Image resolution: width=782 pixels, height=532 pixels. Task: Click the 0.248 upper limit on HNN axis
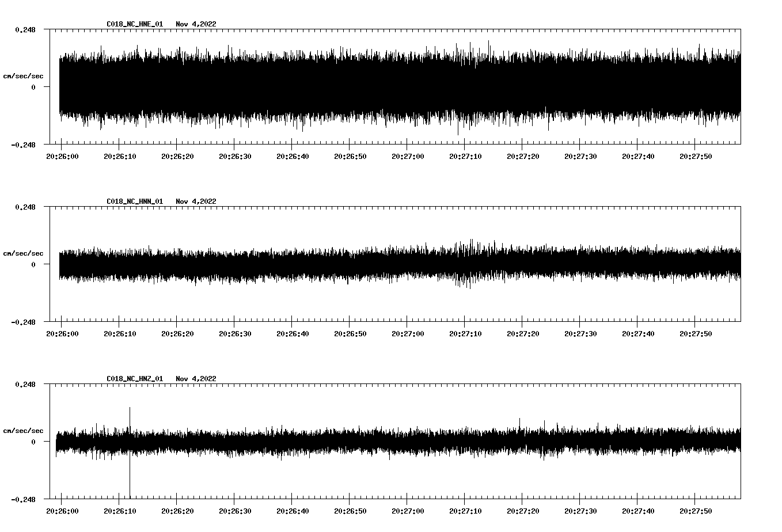[25, 207]
